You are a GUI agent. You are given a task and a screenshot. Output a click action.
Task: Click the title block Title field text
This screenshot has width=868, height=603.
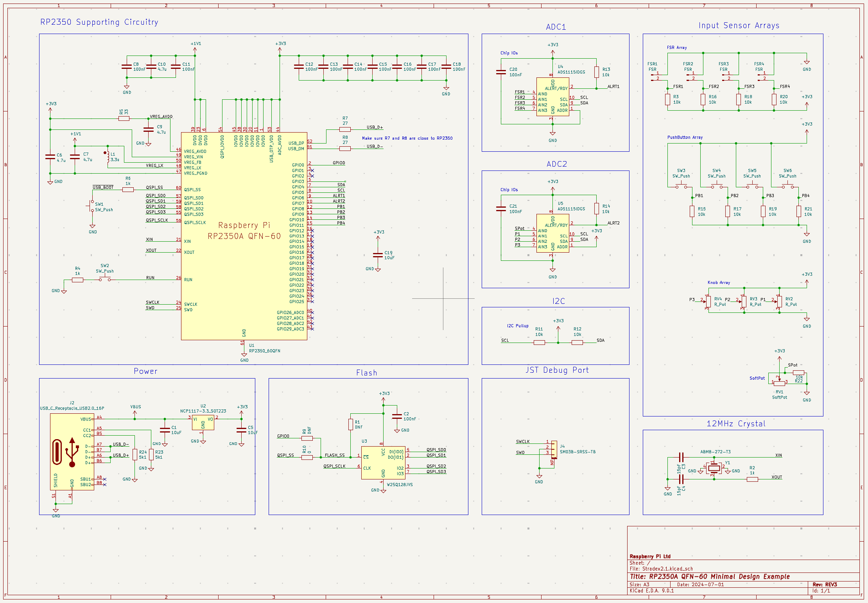pyautogui.click(x=710, y=576)
